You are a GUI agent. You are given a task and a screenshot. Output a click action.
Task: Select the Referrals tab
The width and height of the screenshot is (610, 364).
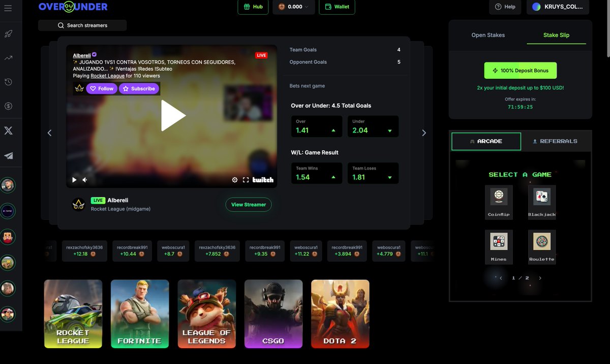(555, 141)
